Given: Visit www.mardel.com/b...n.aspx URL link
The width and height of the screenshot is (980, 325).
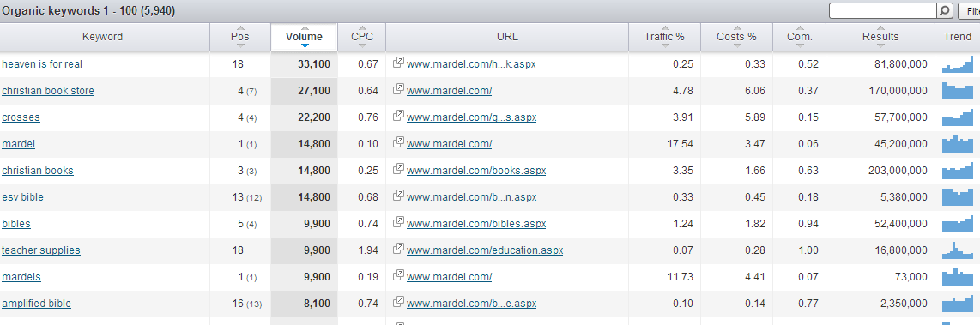Looking at the screenshot, I should [x=471, y=197].
